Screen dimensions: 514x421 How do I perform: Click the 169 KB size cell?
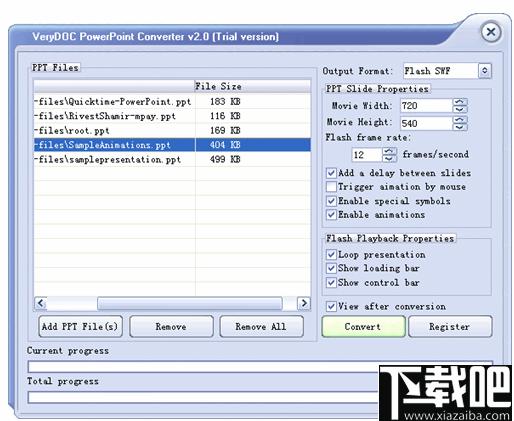(225, 130)
